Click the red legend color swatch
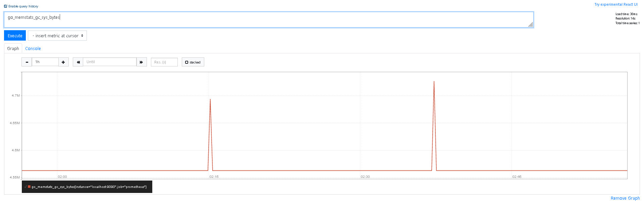The image size is (644, 201). tap(29, 187)
